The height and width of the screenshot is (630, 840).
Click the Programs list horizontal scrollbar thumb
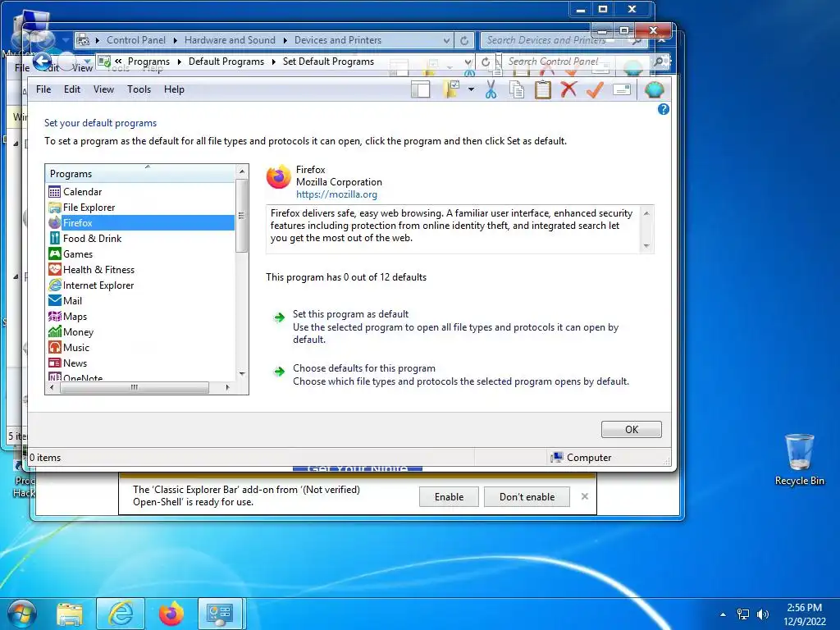click(134, 387)
